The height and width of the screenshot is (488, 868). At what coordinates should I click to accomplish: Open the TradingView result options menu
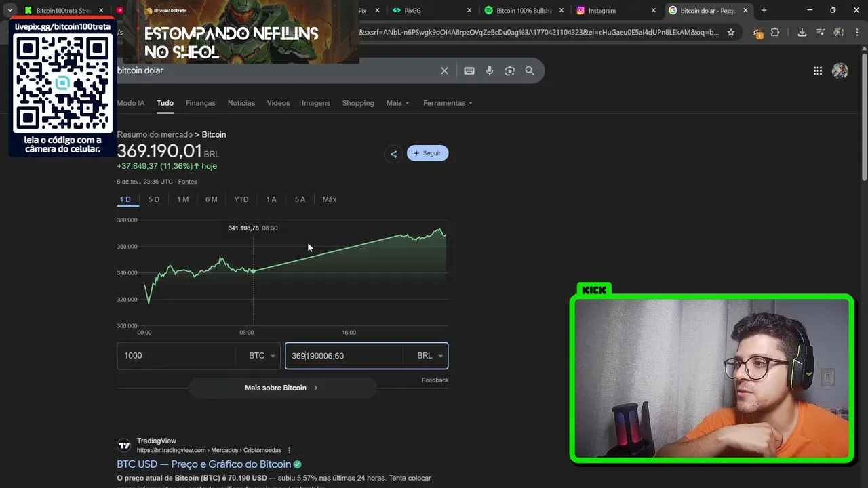coord(290,450)
